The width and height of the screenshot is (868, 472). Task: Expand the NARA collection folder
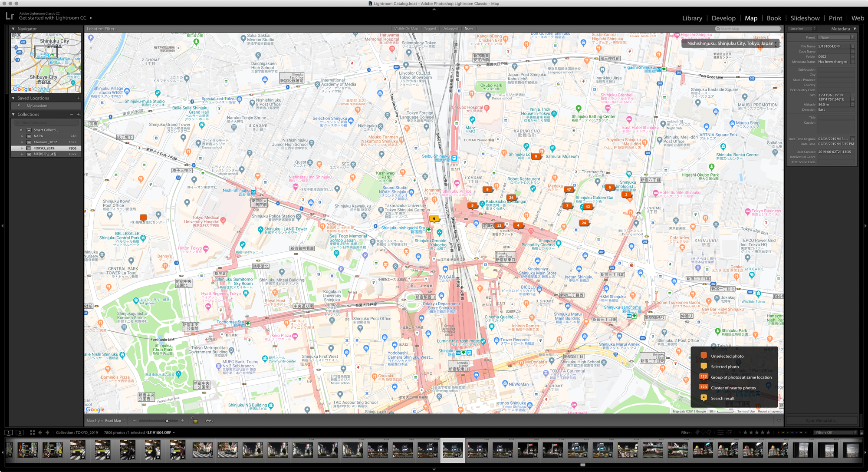[x=21, y=136]
